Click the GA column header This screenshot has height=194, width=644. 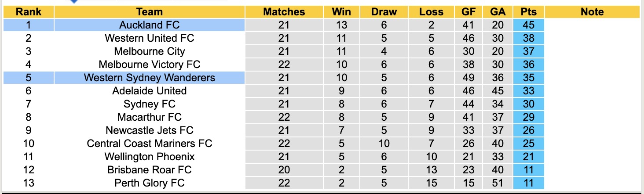(498, 12)
